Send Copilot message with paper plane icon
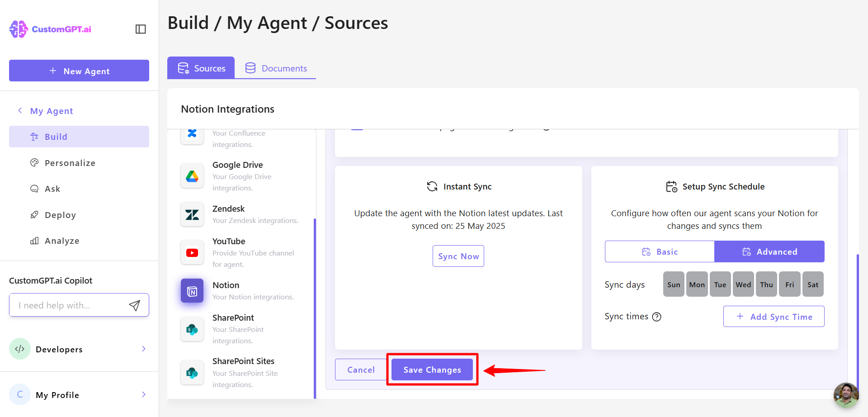Viewport: 868px width, 417px height. pyautogui.click(x=134, y=305)
